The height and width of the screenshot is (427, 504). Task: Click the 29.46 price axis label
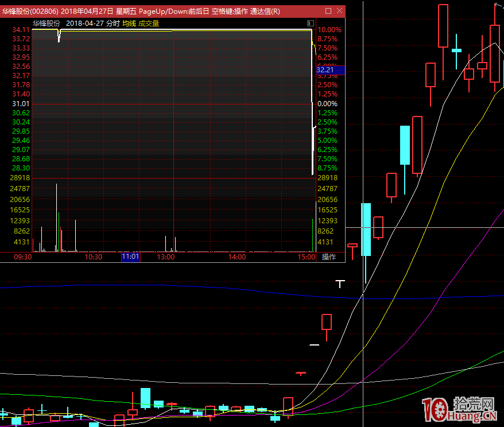21,141
